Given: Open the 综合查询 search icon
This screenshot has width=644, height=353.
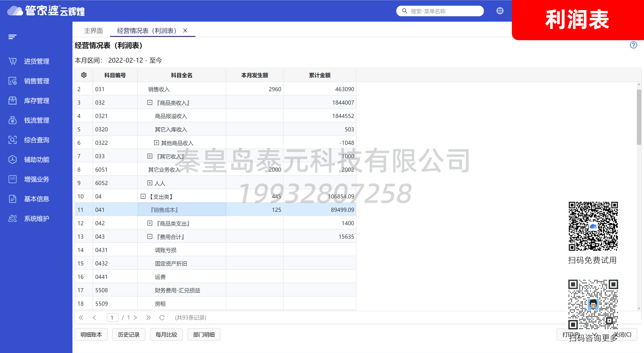Looking at the screenshot, I should point(13,140).
